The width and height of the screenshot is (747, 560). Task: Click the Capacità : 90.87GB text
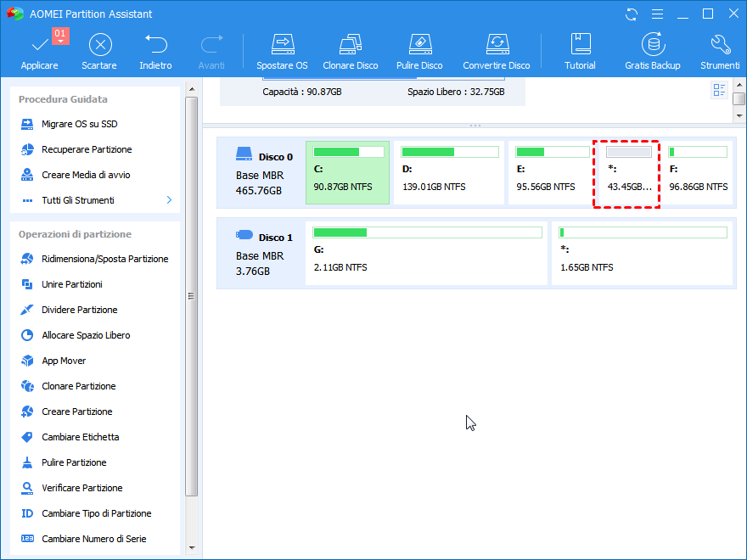(x=302, y=92)
